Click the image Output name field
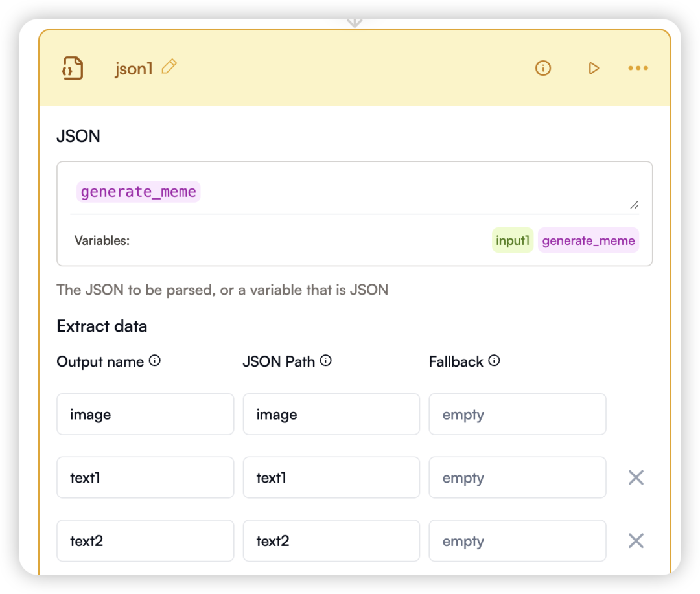Viewport: 700px width, 594px height. pos(145,415)
